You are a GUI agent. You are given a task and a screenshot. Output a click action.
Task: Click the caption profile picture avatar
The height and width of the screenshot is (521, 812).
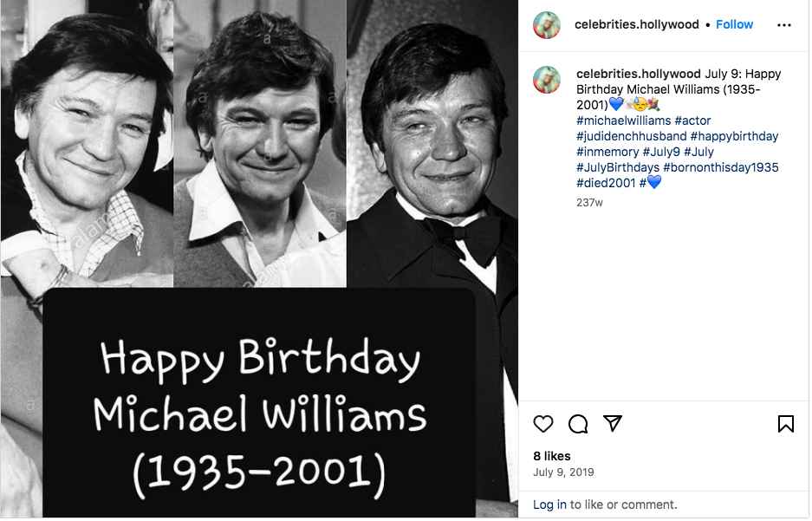[547, 79]
